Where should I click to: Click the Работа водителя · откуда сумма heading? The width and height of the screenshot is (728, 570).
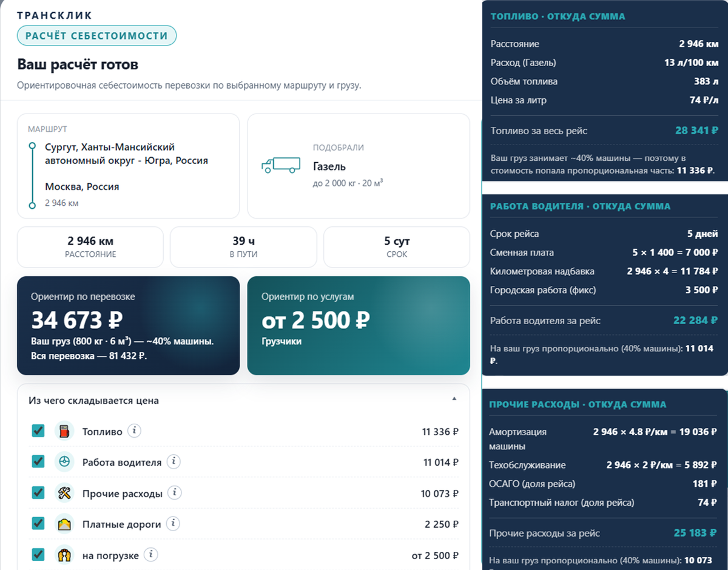tap(580, 206)
